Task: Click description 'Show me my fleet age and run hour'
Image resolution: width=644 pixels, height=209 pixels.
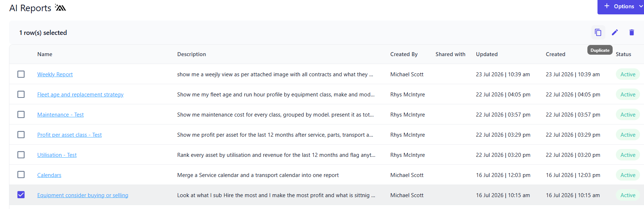Action: (276, 95)
